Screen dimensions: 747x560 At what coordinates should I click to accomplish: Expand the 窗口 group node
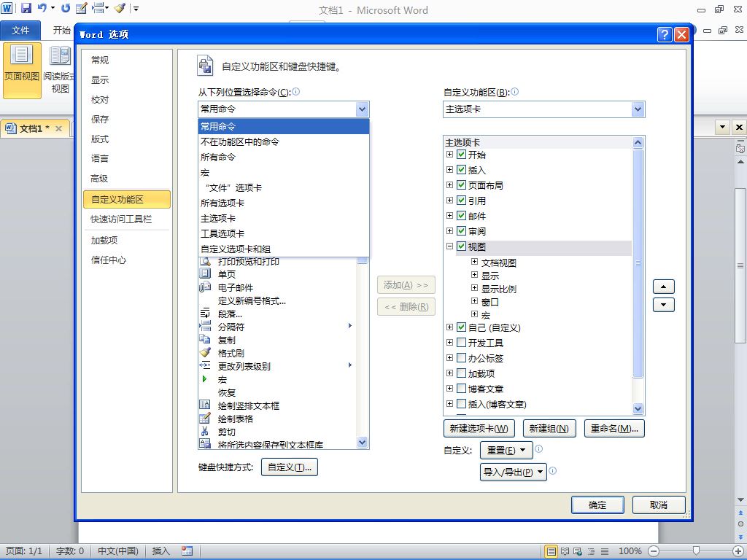474,301
